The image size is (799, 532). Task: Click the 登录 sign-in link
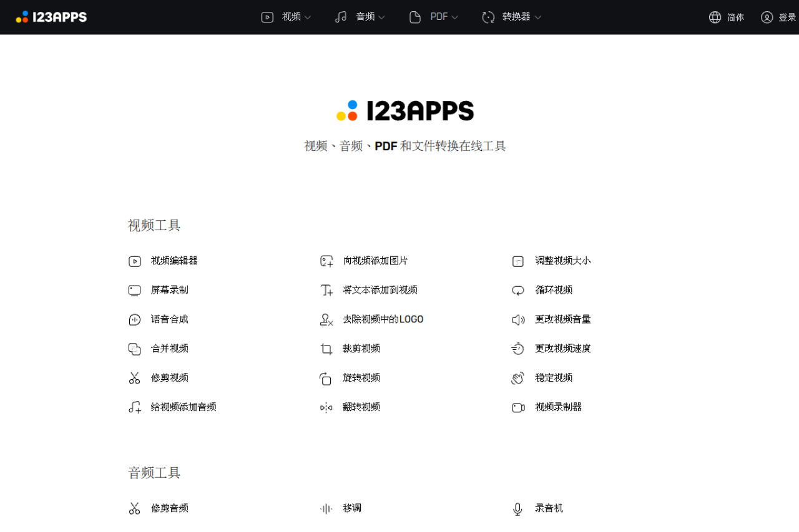[787, 17]
